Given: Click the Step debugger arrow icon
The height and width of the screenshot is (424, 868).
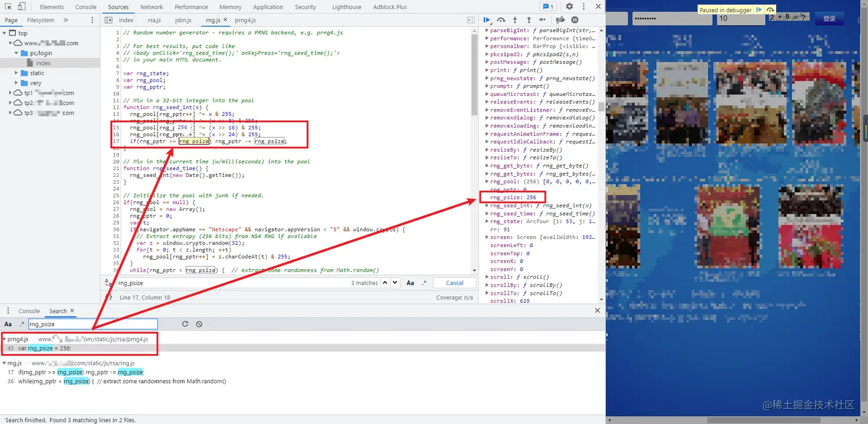Looking at the screenshot, I should point(542,20).
